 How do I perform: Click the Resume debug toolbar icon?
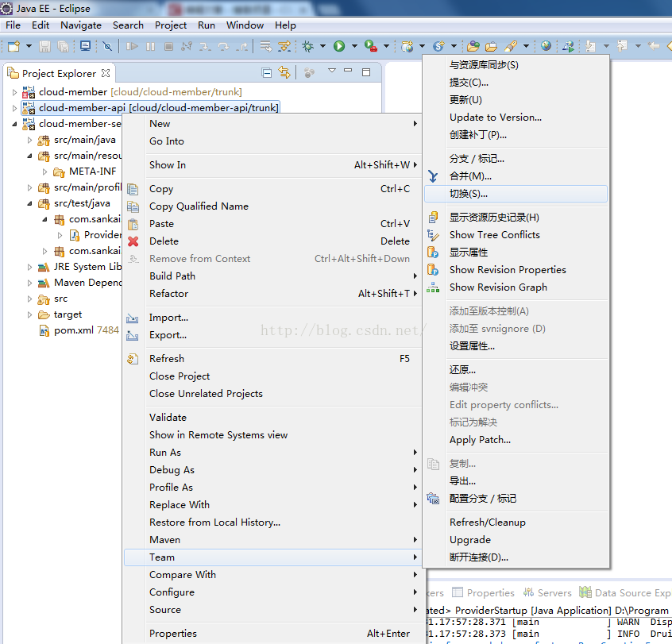(132, 46)
